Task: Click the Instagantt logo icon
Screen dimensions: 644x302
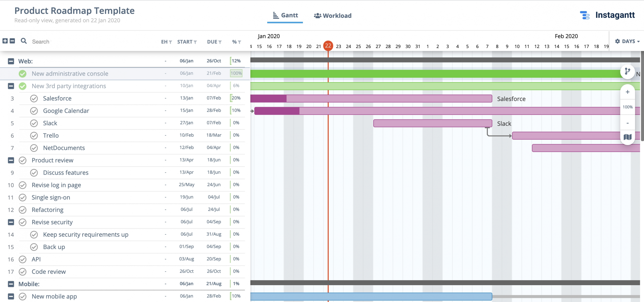Action: tap(584, 15)
